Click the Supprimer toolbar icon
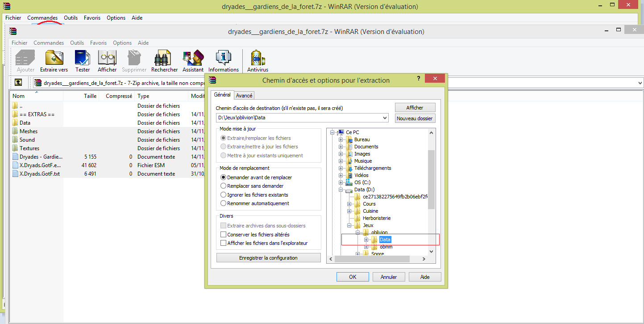Viewport: 644px width, 324px height. pos(134,58)
